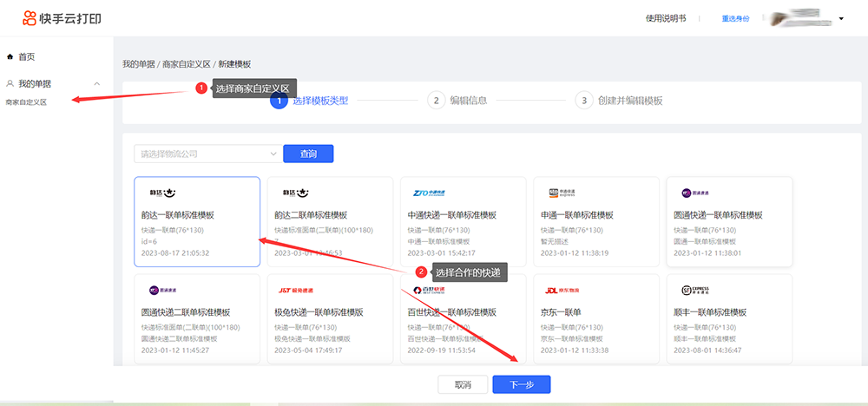Select the 极兔快递一联单标准模版 card
This screenshot has width=868, height=406.
330,319
